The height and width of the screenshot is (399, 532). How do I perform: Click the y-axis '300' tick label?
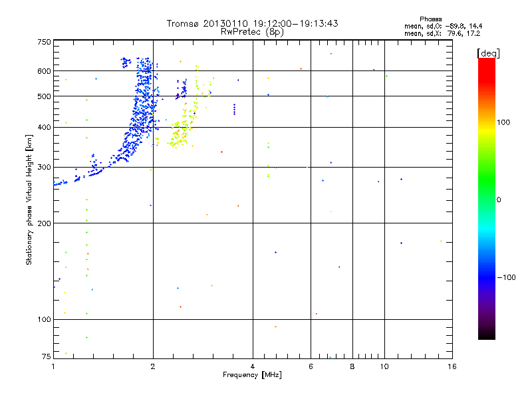[x=44, y=168]
